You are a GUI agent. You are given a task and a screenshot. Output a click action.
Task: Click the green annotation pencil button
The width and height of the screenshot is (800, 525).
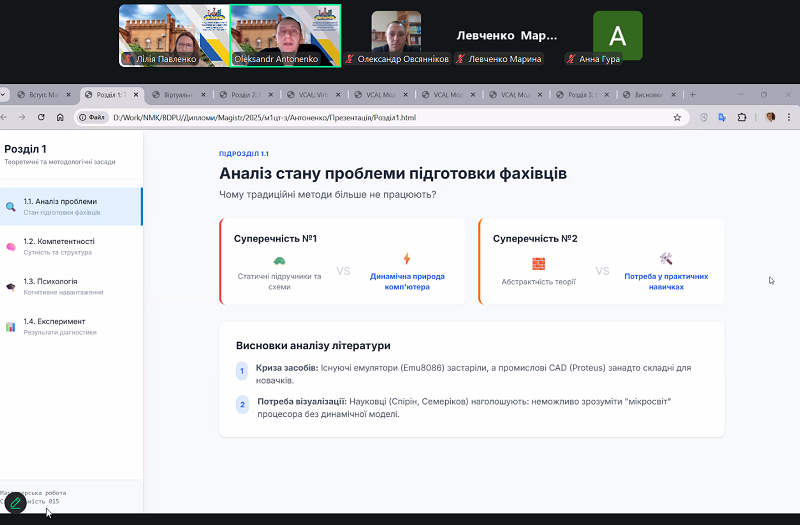coord(15,503)
